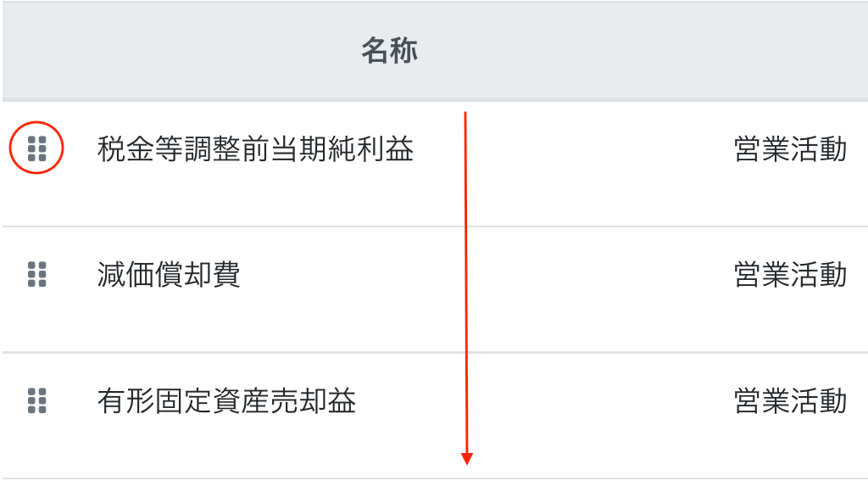Click the 名称 column header
This screenshot has width=868, height=481.
click(389, 51)
